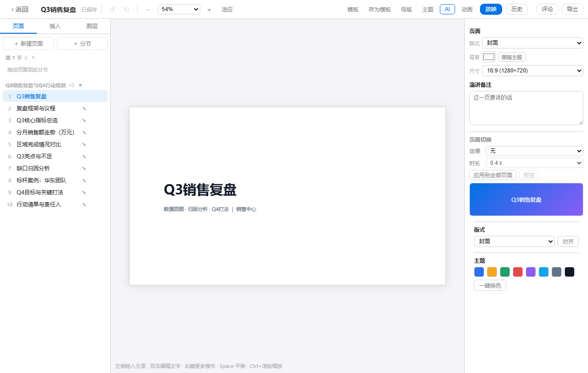Click the document title Q3销售复盘 in header

point(59,9)
